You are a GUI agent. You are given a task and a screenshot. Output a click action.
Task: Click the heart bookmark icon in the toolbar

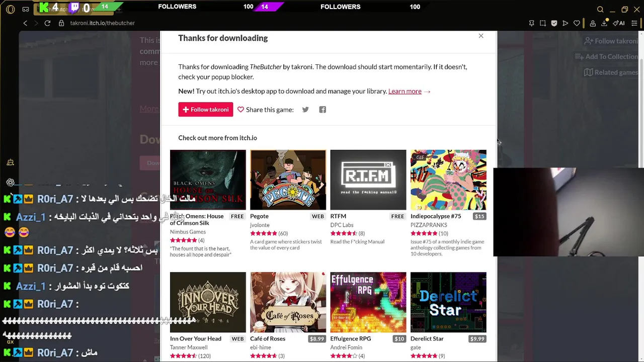[x=577, y=23]
